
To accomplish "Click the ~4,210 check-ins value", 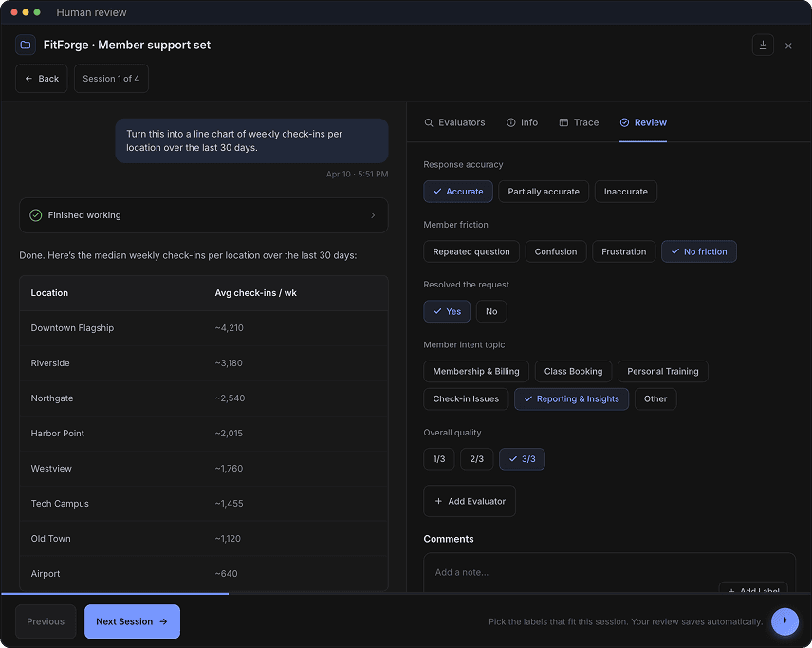I will pyautogui.click(x=229, y=328).
